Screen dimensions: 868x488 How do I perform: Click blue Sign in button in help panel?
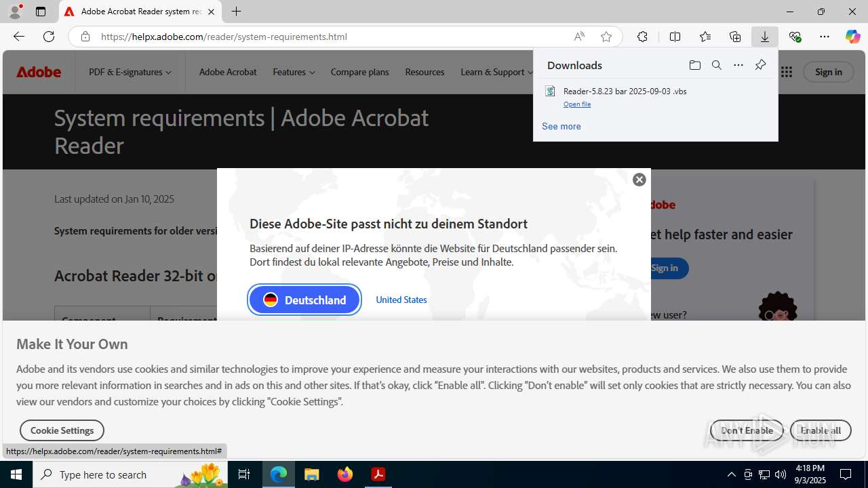click(665, 268)
